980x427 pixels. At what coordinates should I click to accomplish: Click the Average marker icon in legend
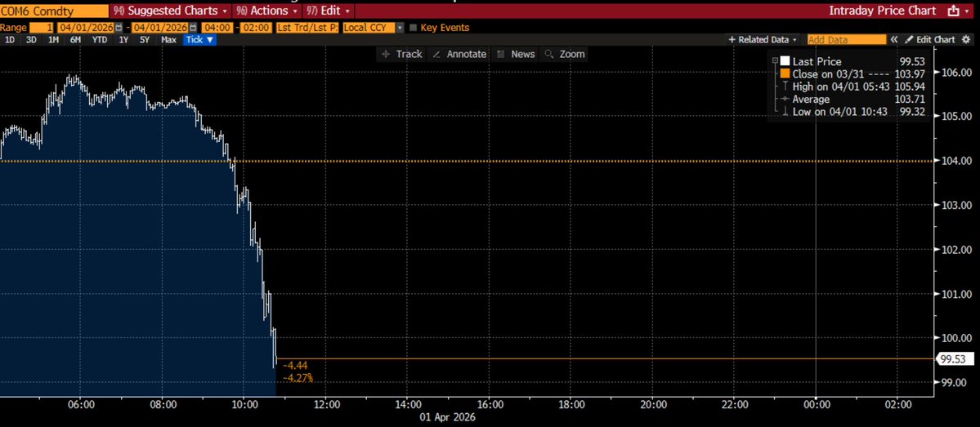tap(785, 99)
